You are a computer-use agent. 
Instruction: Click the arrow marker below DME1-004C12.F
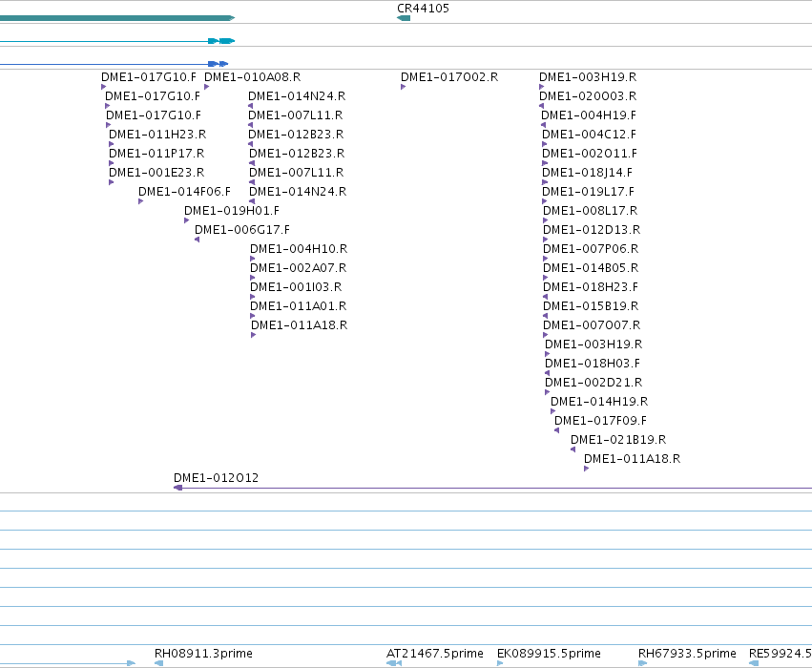tap(544, 144)
